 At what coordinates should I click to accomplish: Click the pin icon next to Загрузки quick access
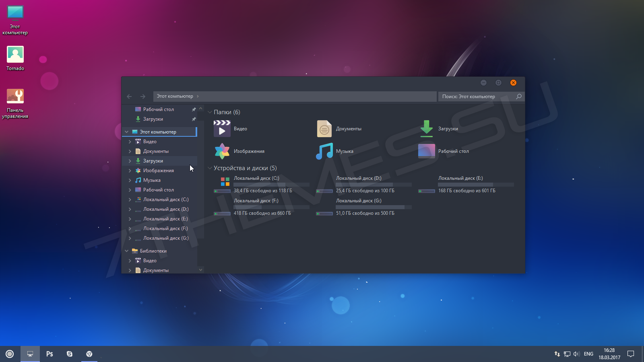click(x=194, y=119)
